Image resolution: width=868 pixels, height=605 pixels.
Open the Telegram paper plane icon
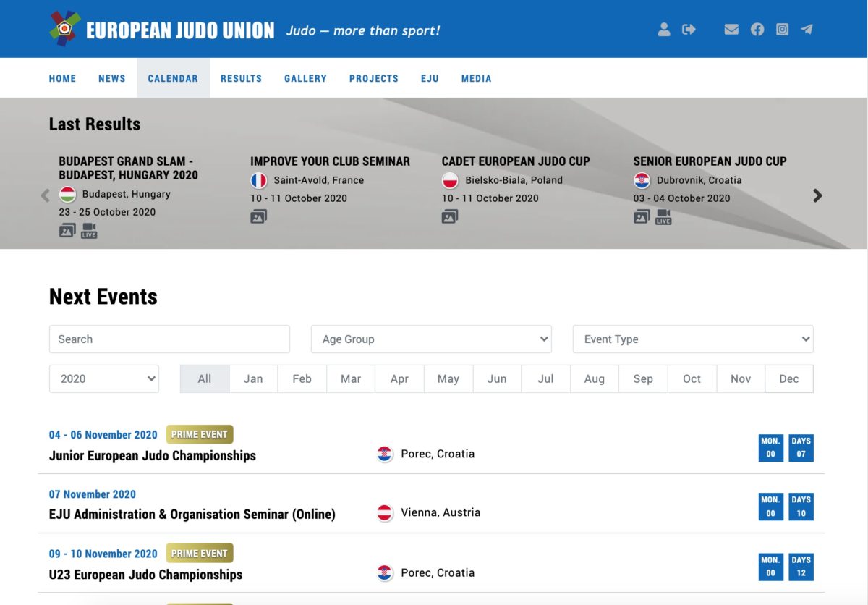click(807, 30)
